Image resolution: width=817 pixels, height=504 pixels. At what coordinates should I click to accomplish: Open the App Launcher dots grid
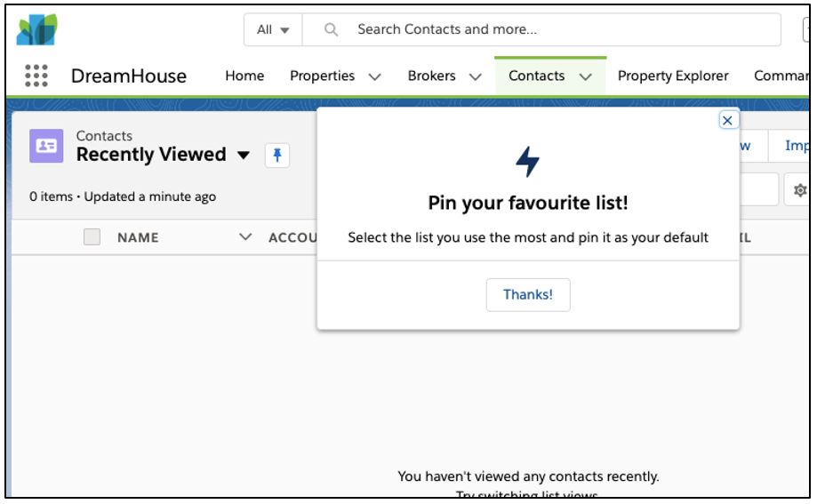pos(36,76)
